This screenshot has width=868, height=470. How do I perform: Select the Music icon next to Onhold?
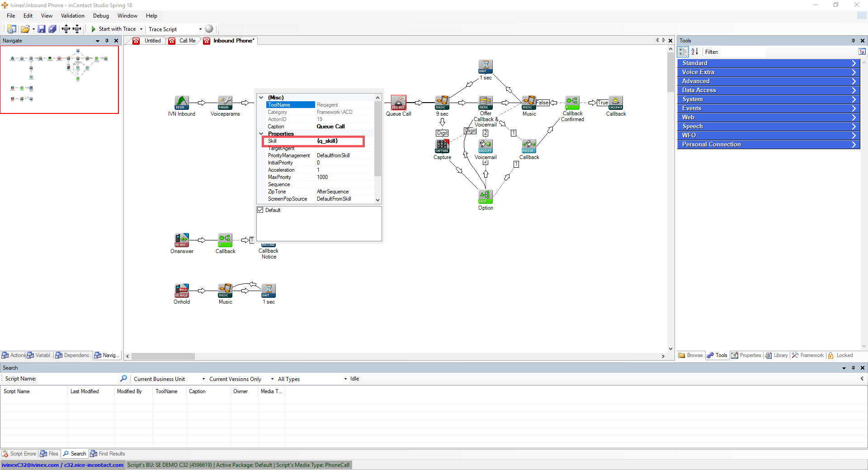(x=225, y=291)
